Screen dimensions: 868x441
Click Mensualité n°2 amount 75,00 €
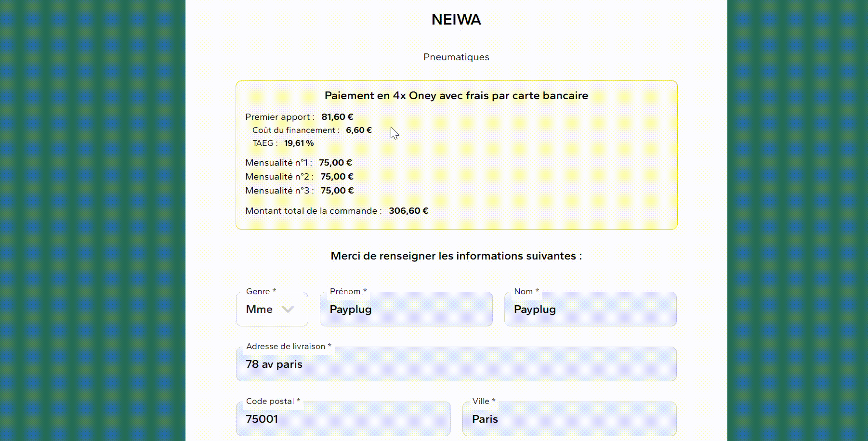pyautogui.click(x=337, y=177)
